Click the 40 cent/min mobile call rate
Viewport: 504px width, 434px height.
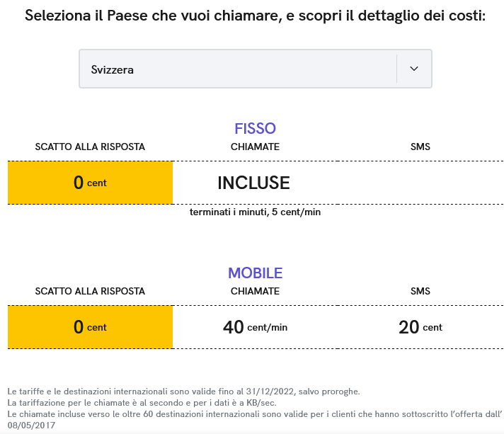(x=255, y=327)
